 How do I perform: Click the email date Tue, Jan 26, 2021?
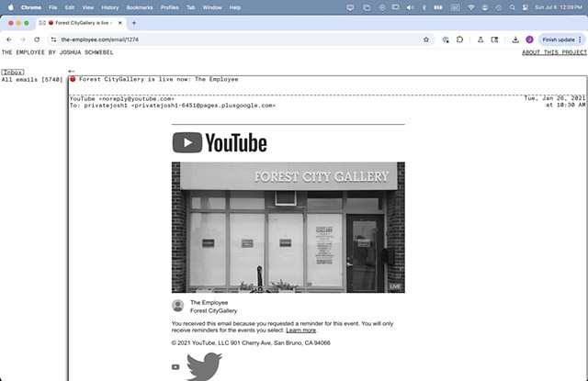555,98
